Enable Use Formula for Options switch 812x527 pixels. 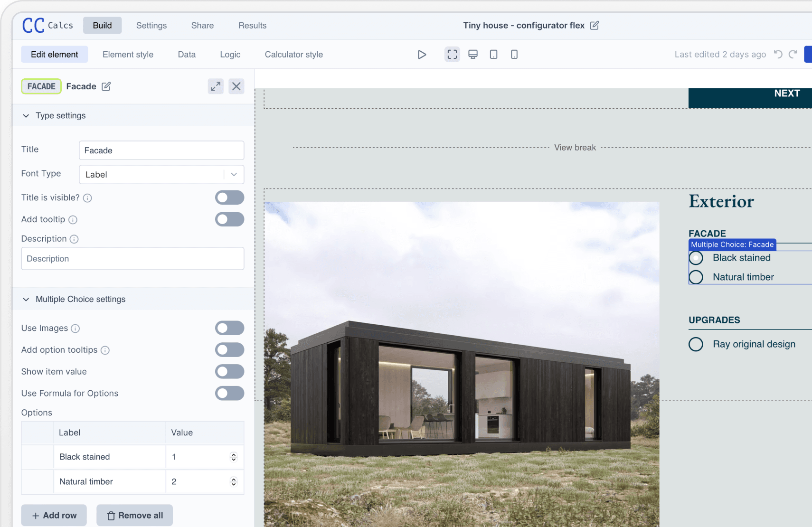230,393
